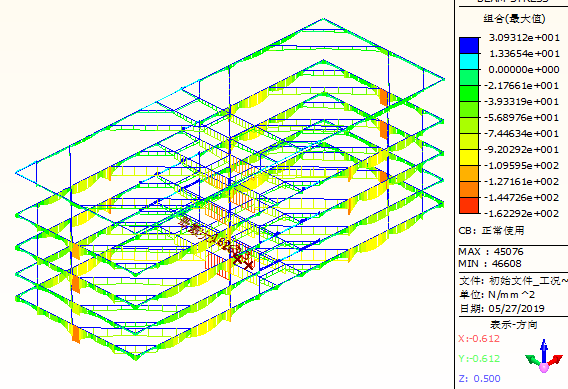Click the -1.62292e+002 minimum legend value
The image size is (568, 389).
(x=522, y=213)
